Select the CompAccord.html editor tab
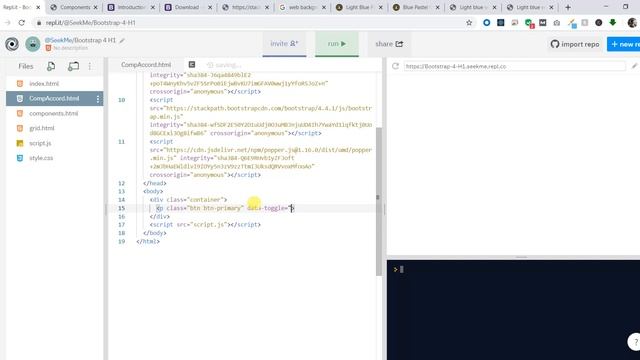 pos(146,64)
